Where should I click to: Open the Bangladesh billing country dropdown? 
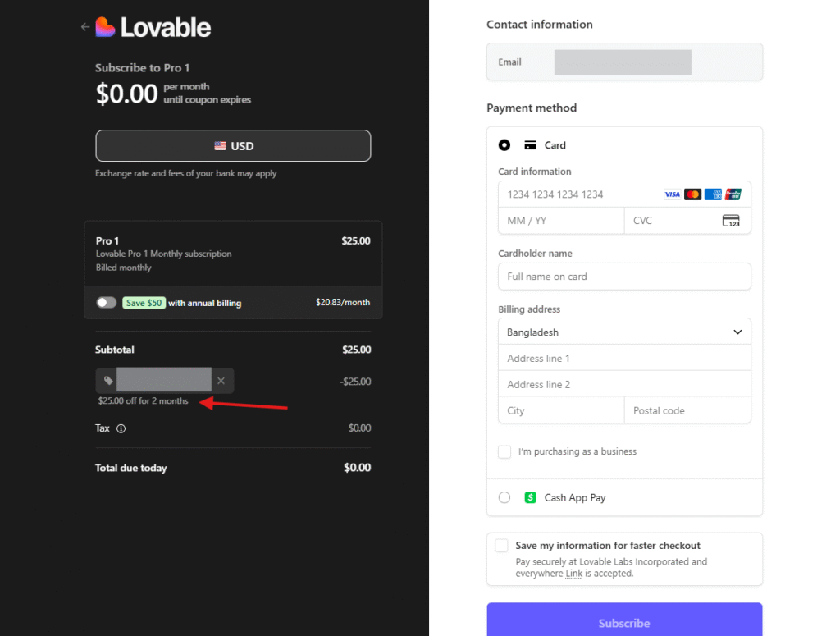click(x=624, y=332)
